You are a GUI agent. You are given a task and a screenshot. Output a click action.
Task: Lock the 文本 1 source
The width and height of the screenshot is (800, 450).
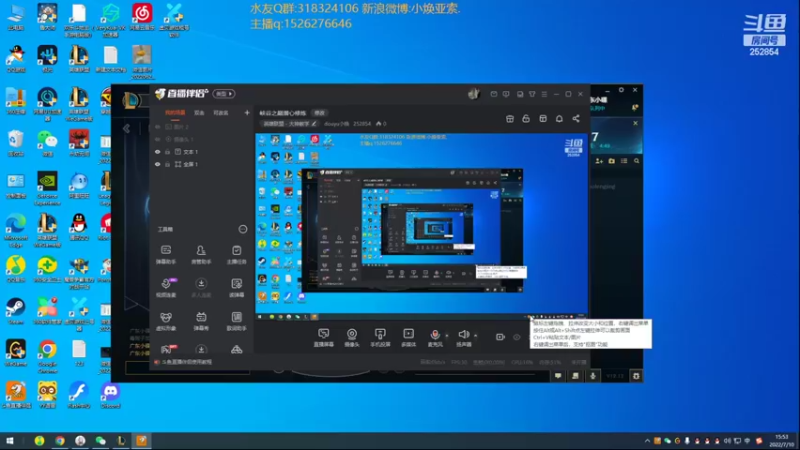(x=167, y=152)
